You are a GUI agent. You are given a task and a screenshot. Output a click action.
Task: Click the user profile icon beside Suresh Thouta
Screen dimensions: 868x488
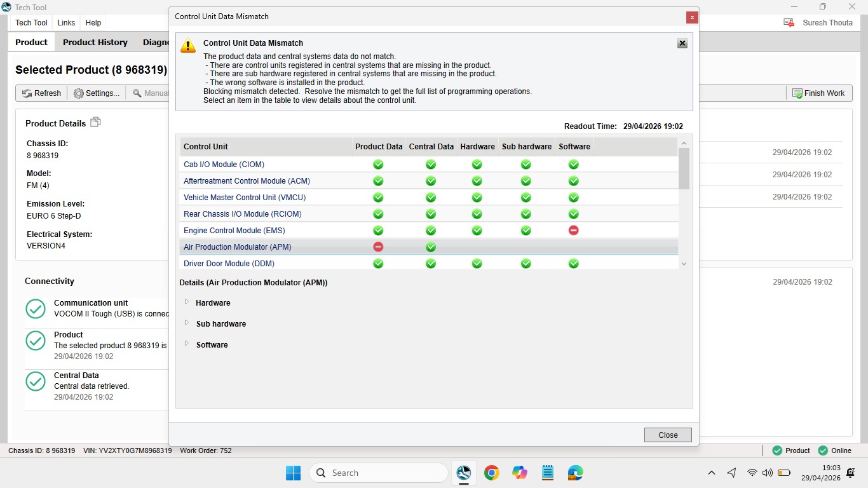(789, 22)
